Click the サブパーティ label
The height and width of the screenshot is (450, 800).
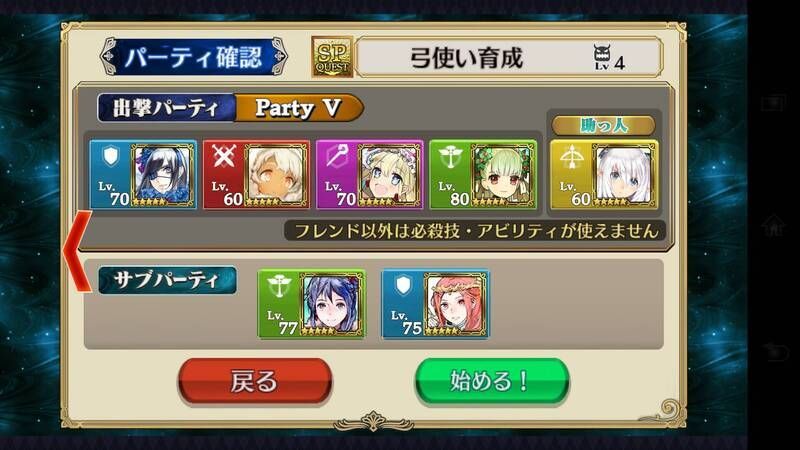[167, 280]
